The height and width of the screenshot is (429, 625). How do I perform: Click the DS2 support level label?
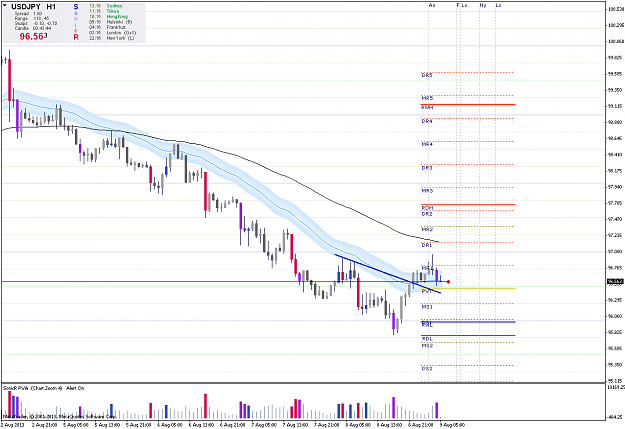coord(426,369)
